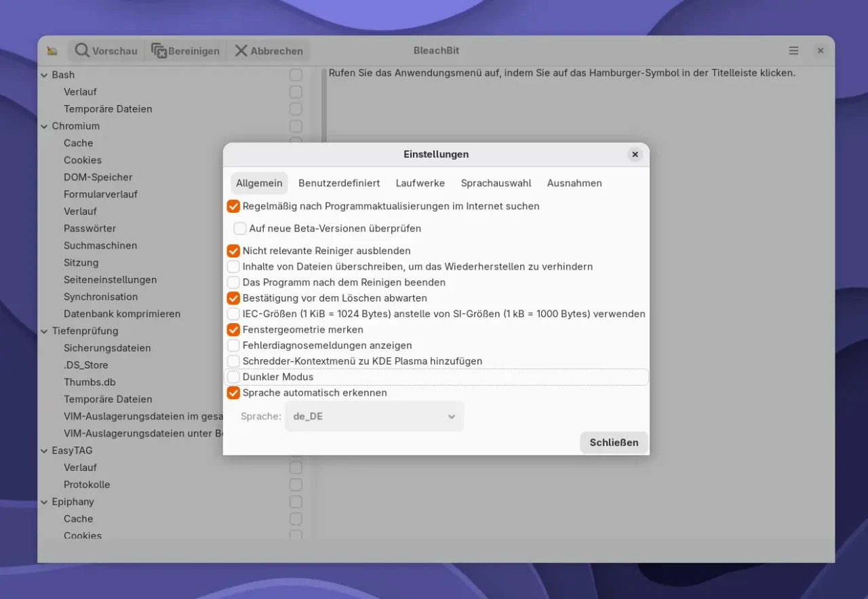Check the Bash cleaner checkbox

pyautogui.click(x=296, y=75)
